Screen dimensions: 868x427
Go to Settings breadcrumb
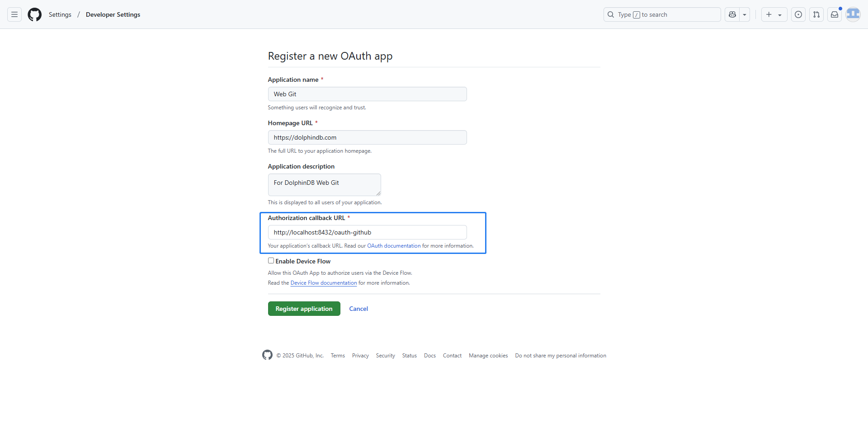pyautogui.click(x=60, y=14)
